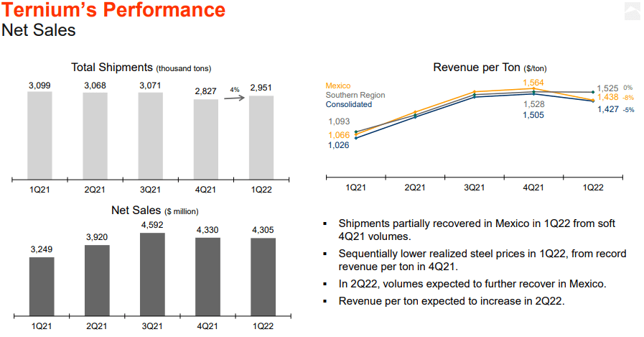
Task: Click the Consolidated legend label
Action: point(349,104)
